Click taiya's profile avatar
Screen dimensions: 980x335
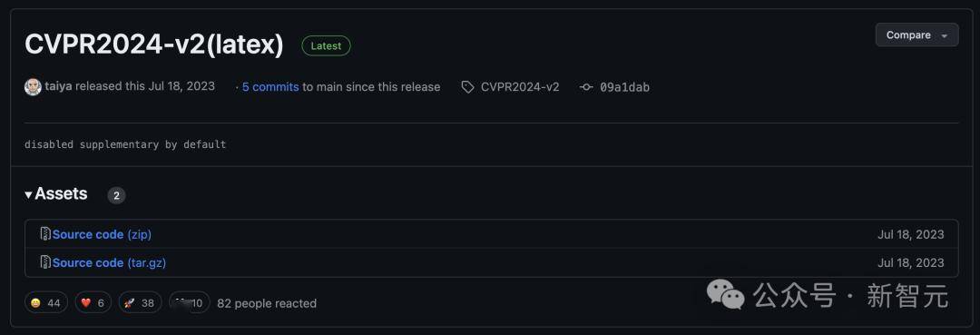pos(34,87)
